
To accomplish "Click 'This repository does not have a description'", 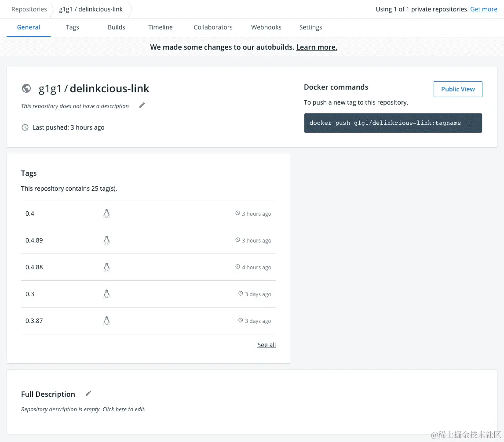I will (75, 106).
